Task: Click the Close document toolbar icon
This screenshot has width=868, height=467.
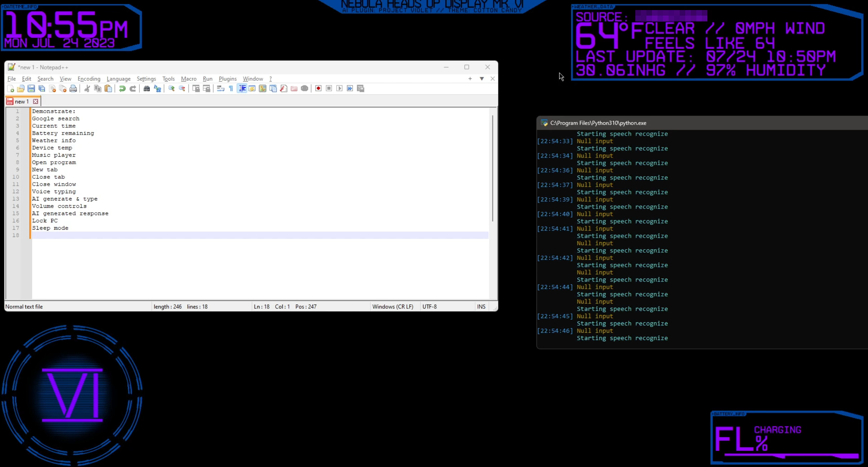Action: (52, 88)
